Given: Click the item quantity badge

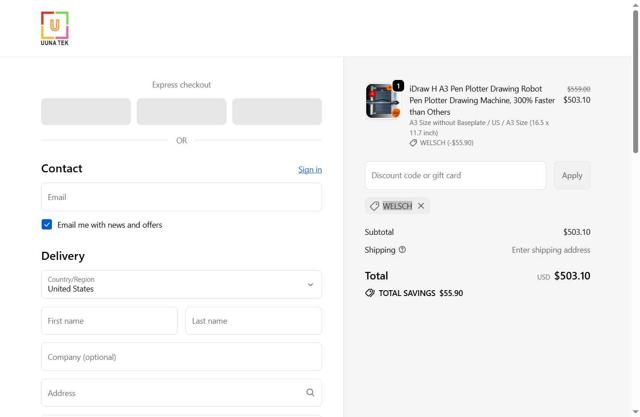Looking at the screenshot, I should click(x=398, y=86).
